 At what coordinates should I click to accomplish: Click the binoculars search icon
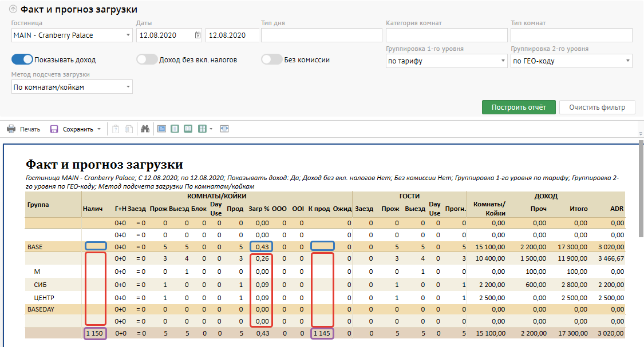point(145,129)
